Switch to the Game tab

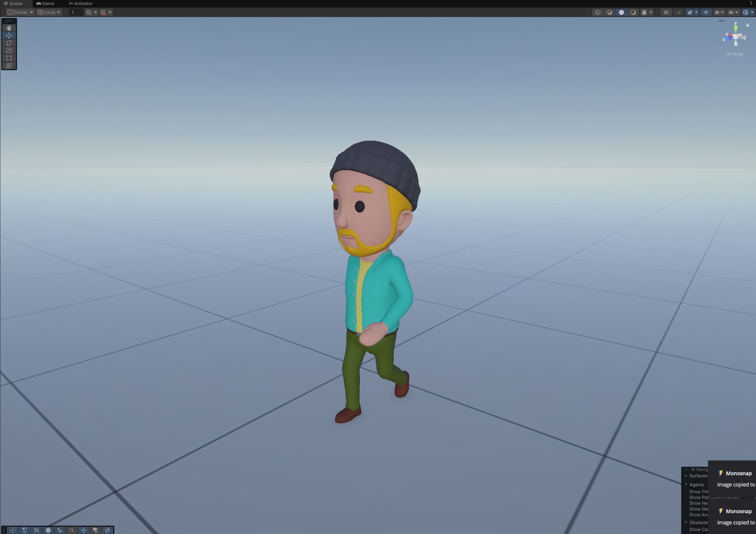point(45,3)
